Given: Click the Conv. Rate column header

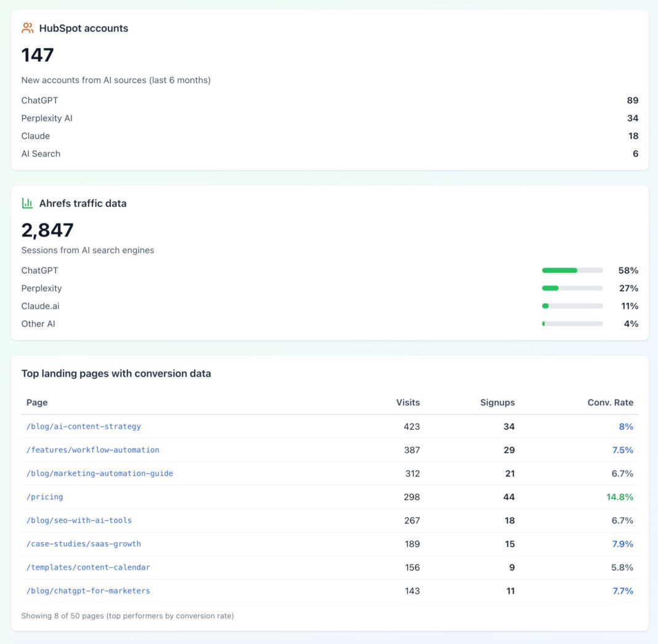Looking at the screenshot, I should click(x=610, y=403).
